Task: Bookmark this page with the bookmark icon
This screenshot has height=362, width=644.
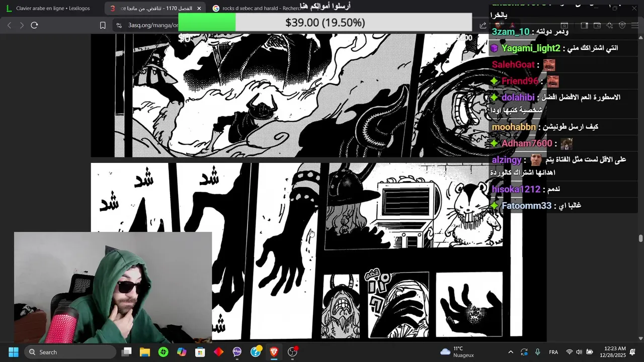Action: [103, 25]
